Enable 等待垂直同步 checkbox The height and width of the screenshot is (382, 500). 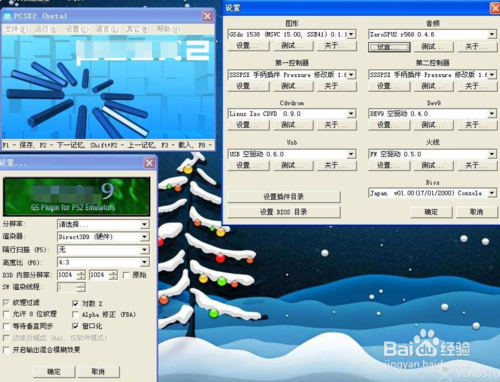coord(6,326)
